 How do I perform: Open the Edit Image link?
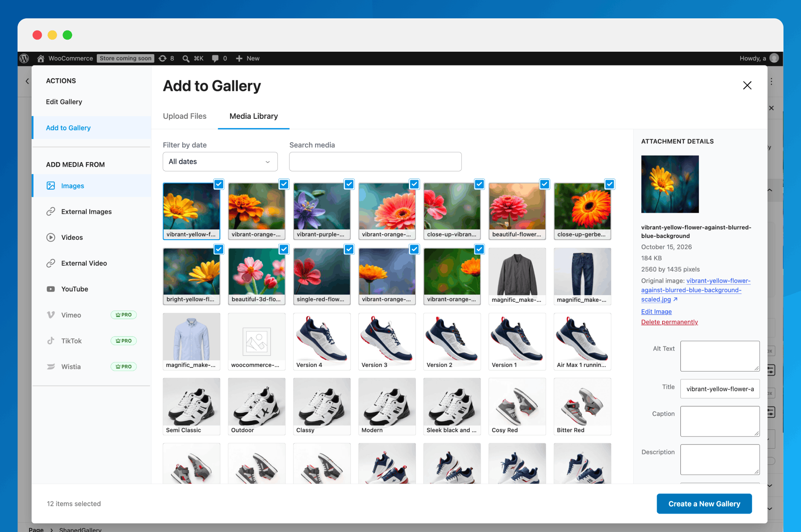(656, 311)
